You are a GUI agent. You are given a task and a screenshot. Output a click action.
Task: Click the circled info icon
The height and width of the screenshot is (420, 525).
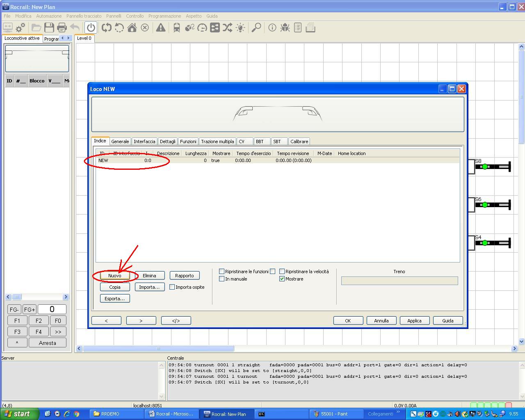(272, 27)
